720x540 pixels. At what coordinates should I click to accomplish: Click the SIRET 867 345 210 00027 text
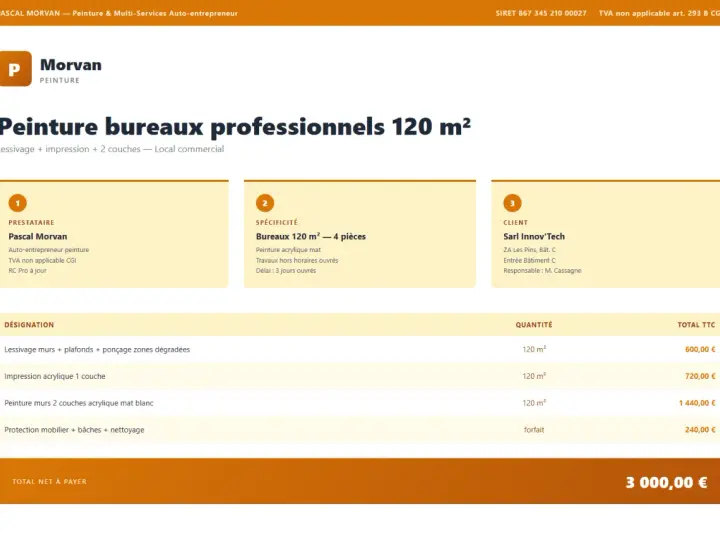[541, 13]
